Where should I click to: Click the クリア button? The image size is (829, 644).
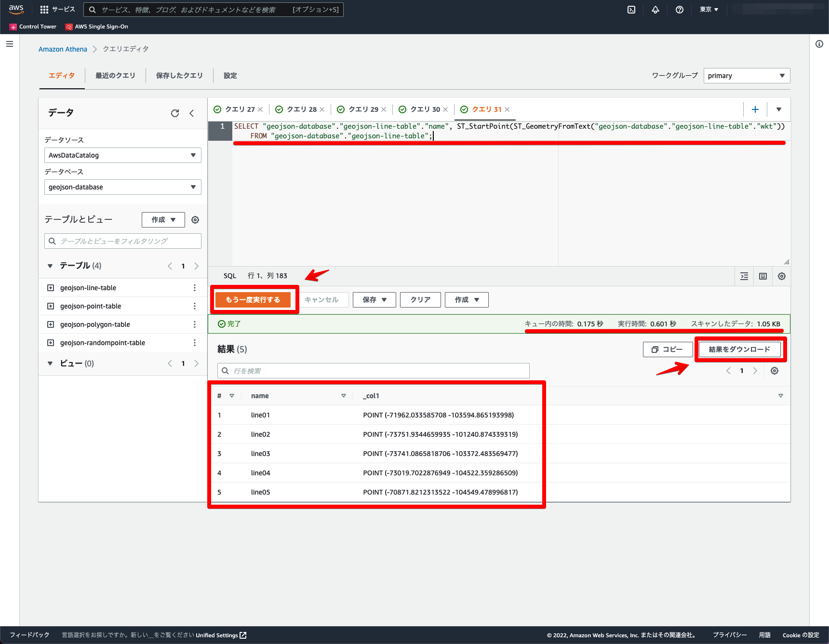click(421, 300)
